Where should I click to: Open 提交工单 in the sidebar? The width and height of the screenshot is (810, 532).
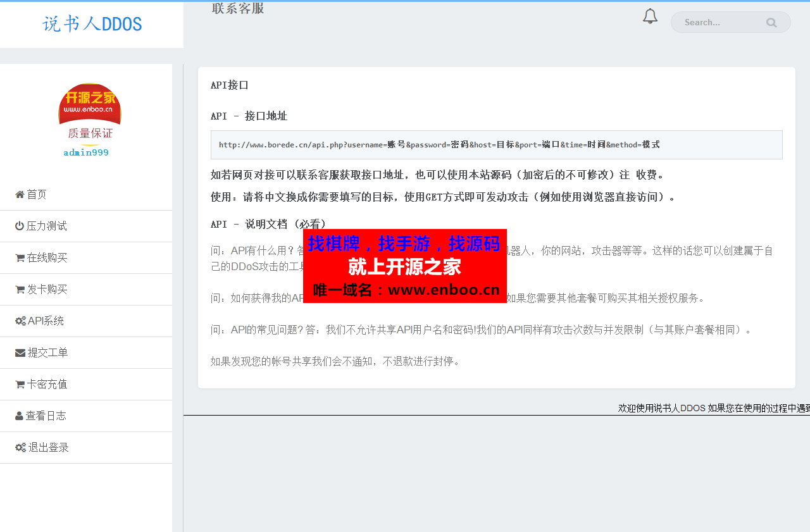pyautogui.click(x=86, y=353)
